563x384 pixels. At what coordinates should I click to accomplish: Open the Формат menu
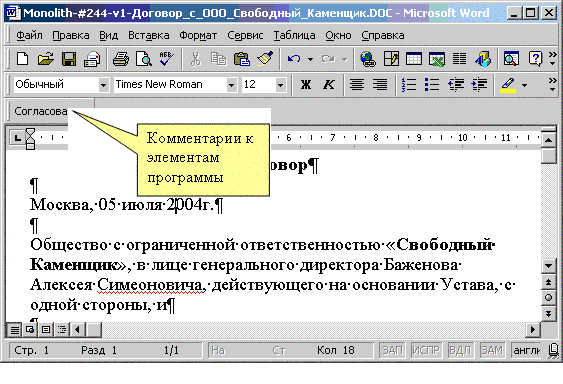[x=198, y=35]
